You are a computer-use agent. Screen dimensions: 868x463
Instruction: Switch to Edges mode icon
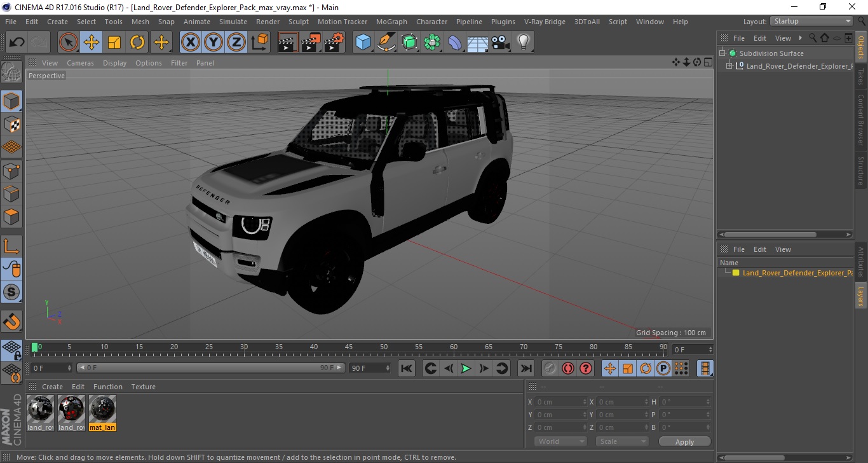pos(11,193)
